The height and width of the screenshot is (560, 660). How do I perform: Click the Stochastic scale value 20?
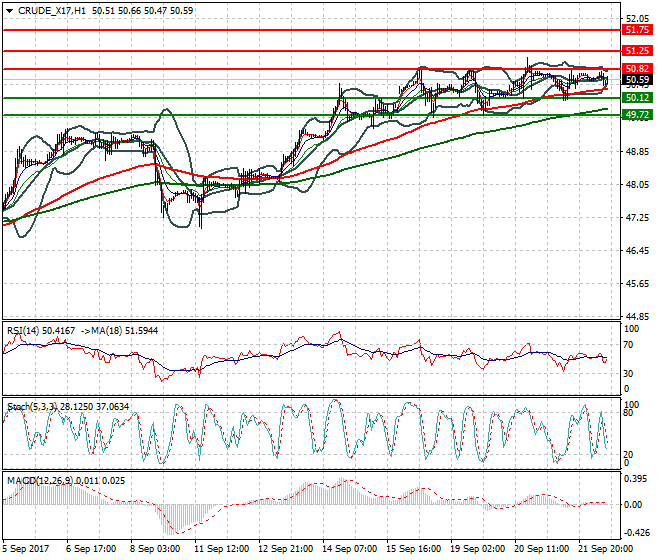pyautogui.click(x=628, y=455)
